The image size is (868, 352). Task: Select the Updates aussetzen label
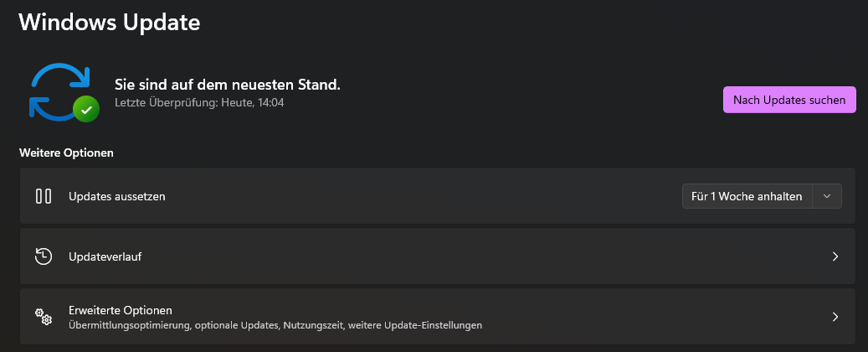pyautogui.click(x=116, y=196)
